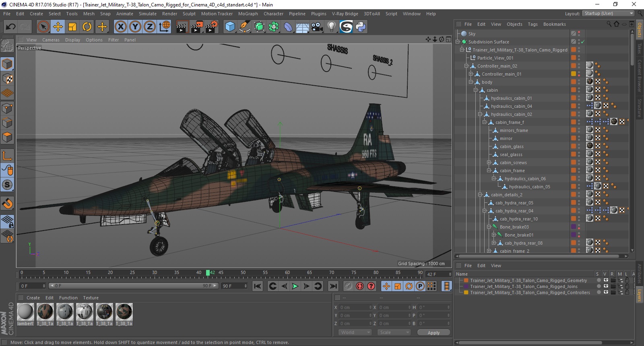This screenshot has width=644, height=346.
Task: Enable Polygons mode
Action: (7, 137)
